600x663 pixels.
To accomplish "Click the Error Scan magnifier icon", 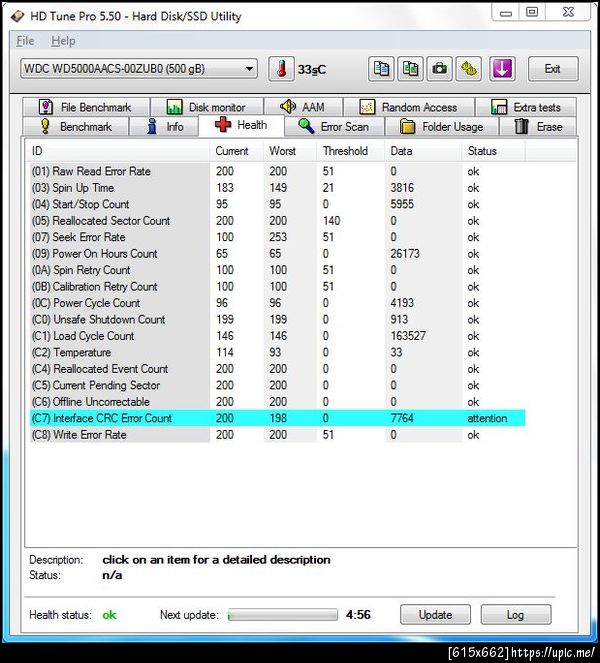I will (x=306, y=126).
